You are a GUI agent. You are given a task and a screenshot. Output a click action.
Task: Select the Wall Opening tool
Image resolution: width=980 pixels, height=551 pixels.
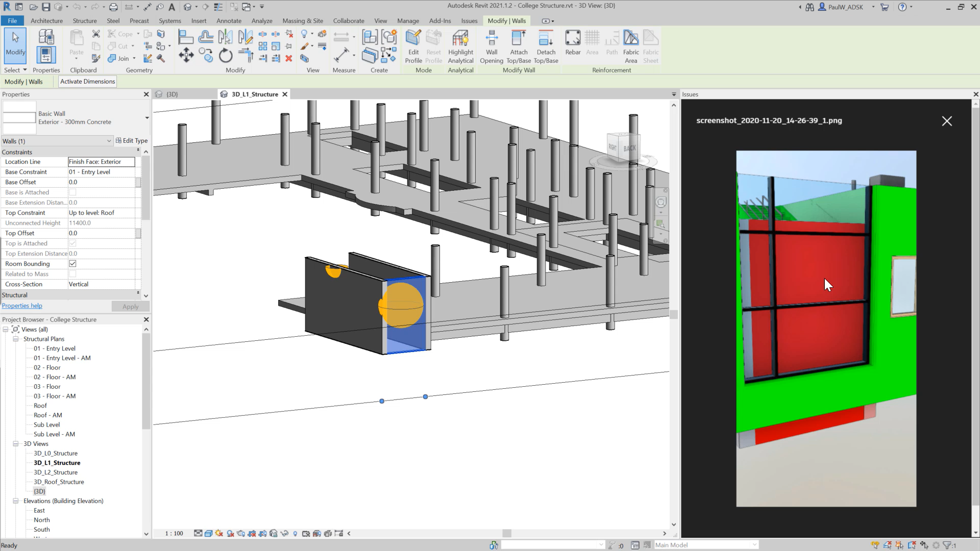tap(492, 46)
